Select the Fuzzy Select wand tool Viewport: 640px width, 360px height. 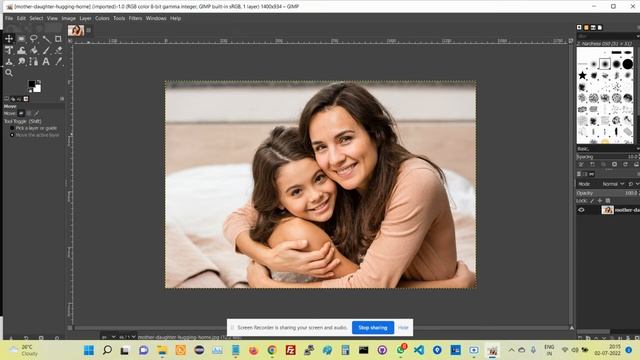point(46,39)
